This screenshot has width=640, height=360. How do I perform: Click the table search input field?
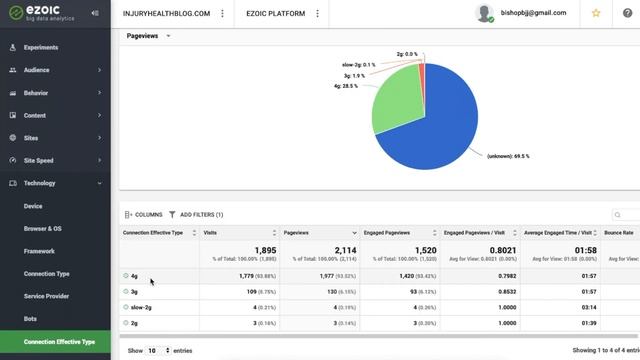(x=626, y=215)
